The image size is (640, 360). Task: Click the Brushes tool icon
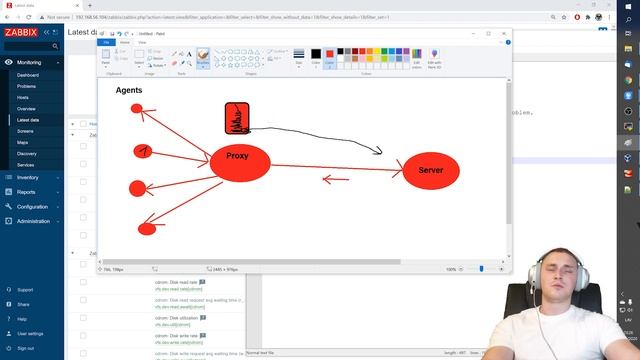coord(203,55)
